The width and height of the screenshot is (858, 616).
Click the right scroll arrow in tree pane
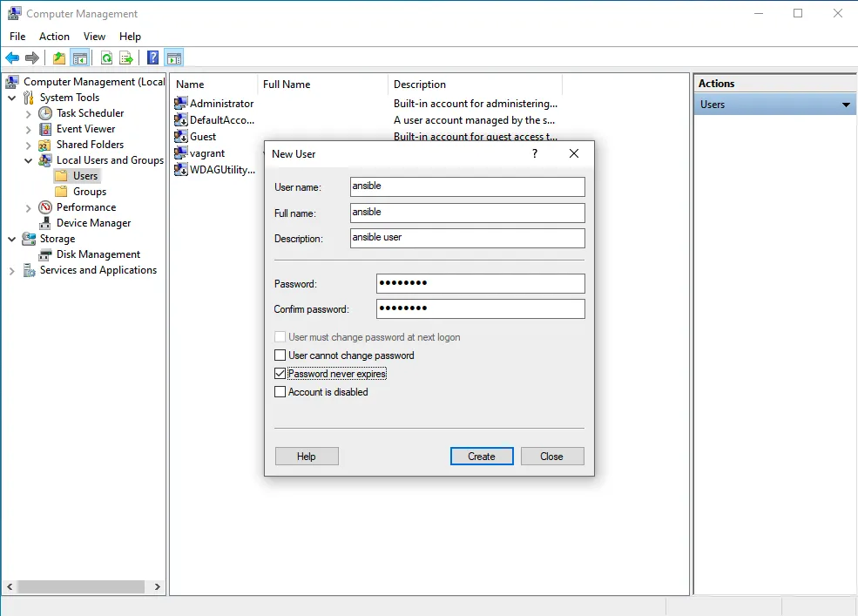158,586
